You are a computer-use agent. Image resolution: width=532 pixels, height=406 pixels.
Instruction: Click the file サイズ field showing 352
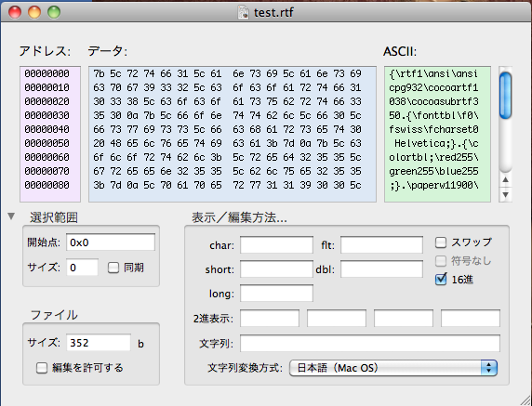(99, 343)
